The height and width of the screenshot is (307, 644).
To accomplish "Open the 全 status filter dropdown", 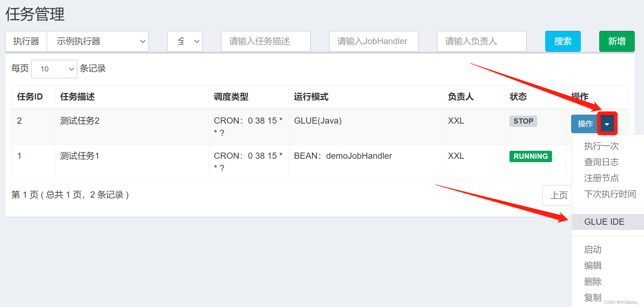I will 185,41.
